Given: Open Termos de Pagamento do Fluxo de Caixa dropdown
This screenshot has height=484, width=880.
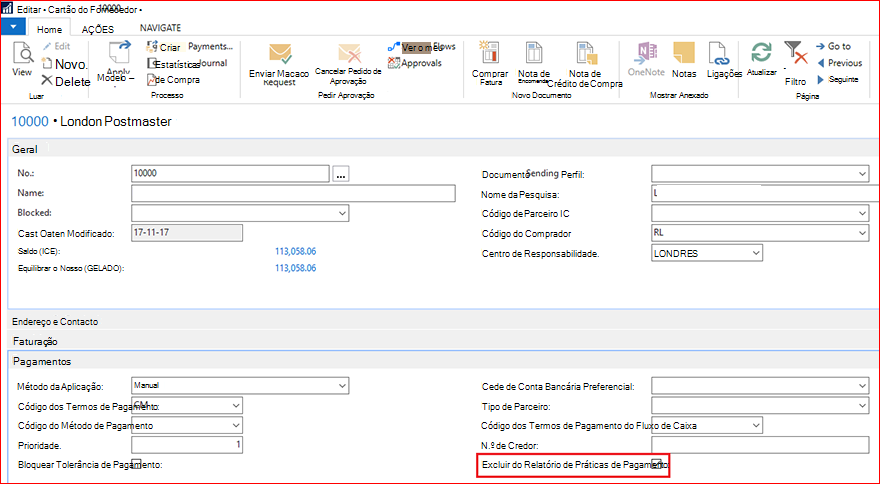Looking at the screenshot, I should (x=756, y=426).
